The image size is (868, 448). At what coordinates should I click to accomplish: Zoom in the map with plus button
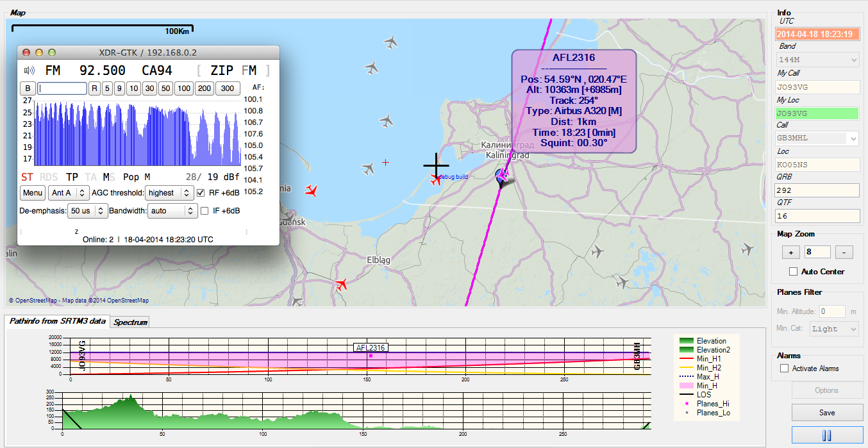(x=790, y=253)
